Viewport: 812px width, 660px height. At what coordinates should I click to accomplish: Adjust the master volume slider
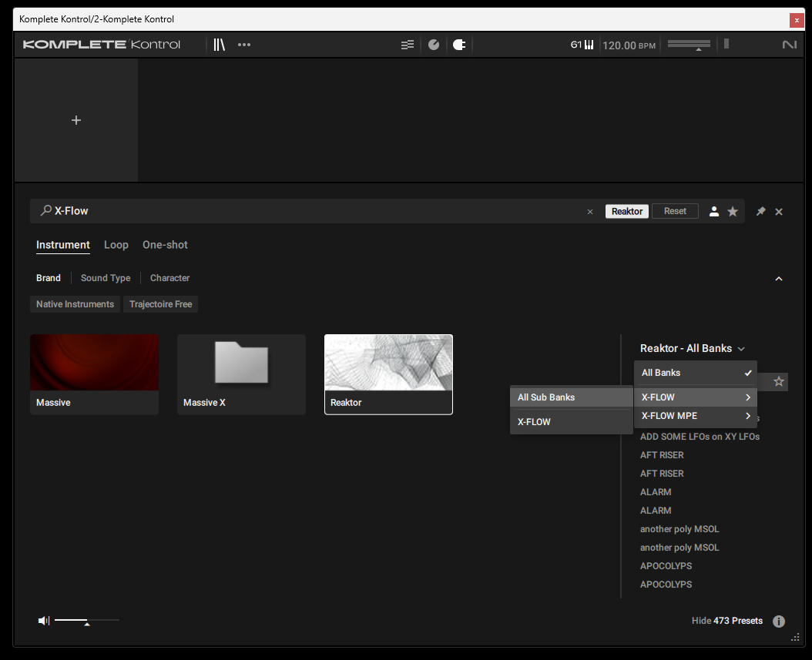(689, 45)
